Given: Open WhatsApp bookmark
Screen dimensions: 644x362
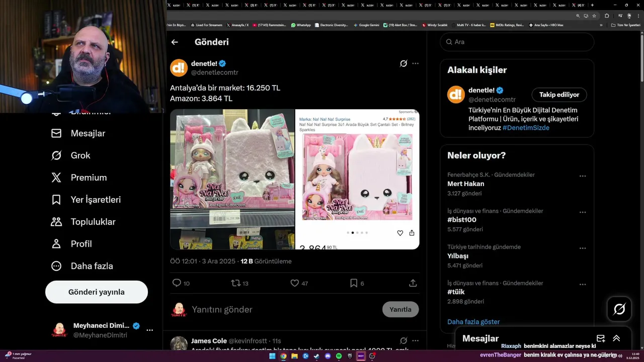Looking at the screenshot, I should click(x=301, y=25).
